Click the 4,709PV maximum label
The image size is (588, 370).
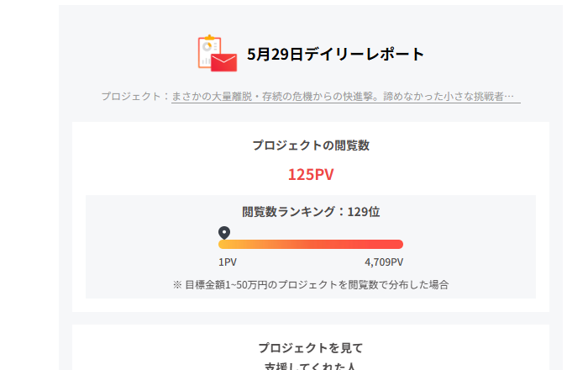point(384,262)
